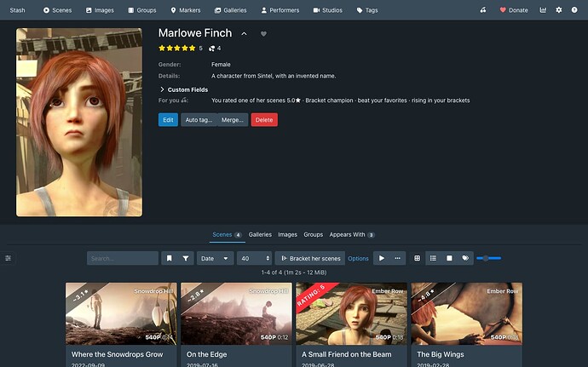
Task: Click the 'For you' recommendation text
Action: [x=341, y=100]
